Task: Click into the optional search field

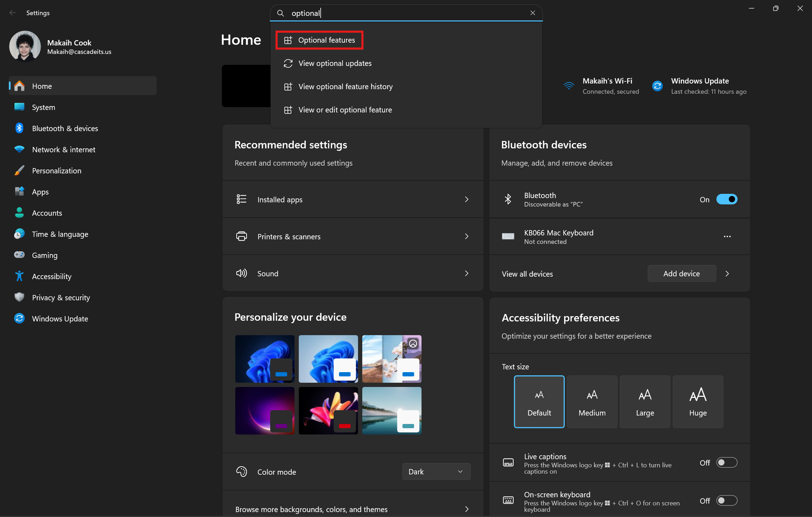Action: click(x=406, y=13)
